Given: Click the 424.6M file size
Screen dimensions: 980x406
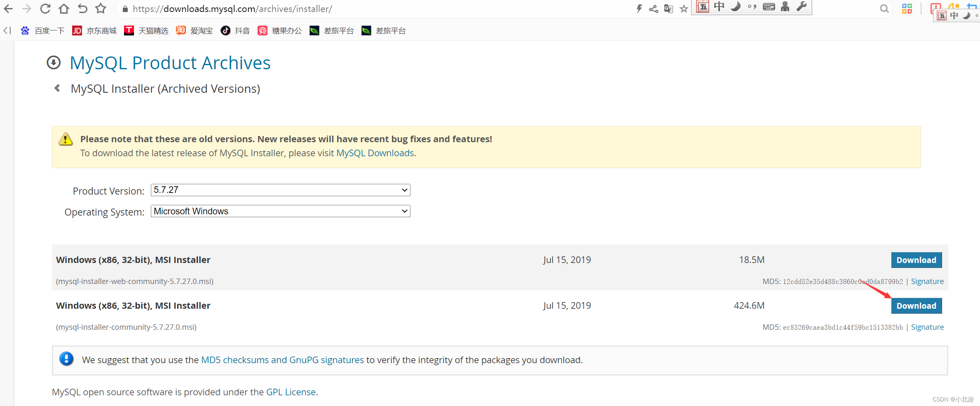Looking at the screenshot, I should pos(749,305).
